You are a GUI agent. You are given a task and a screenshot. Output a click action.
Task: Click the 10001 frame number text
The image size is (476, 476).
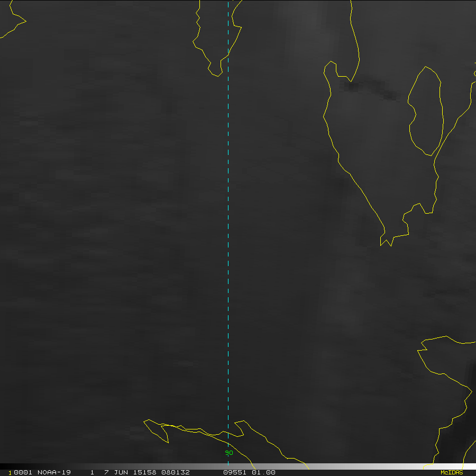click(19, 472)
